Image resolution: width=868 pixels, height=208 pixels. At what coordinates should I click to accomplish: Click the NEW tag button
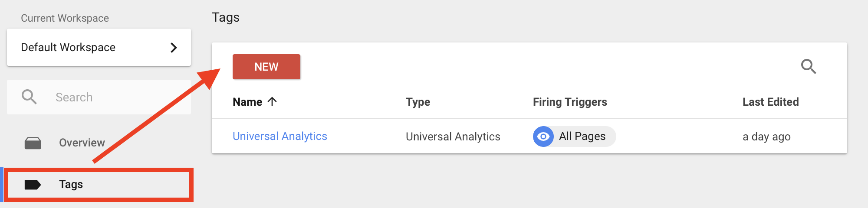[x=266, y=67]
